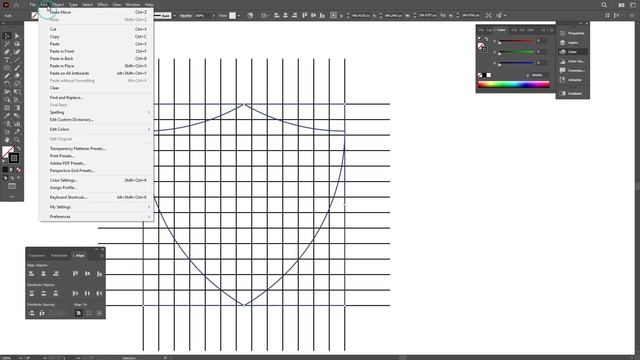Select the Lasso tool

[17, 44]
